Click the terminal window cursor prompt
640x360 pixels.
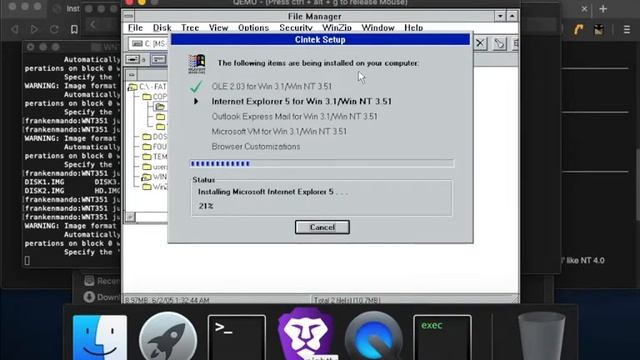pyautogui.click(x=27, y=260)
